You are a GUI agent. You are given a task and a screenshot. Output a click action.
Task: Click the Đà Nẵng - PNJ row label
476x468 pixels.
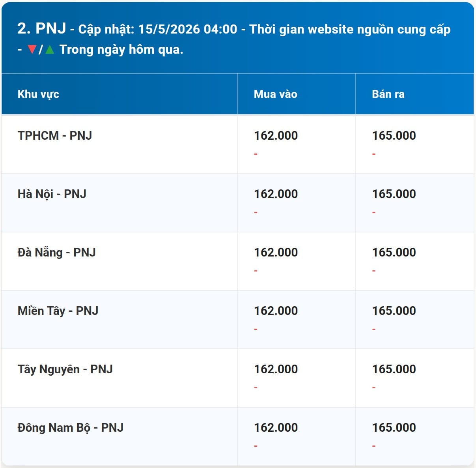point(57,252)
